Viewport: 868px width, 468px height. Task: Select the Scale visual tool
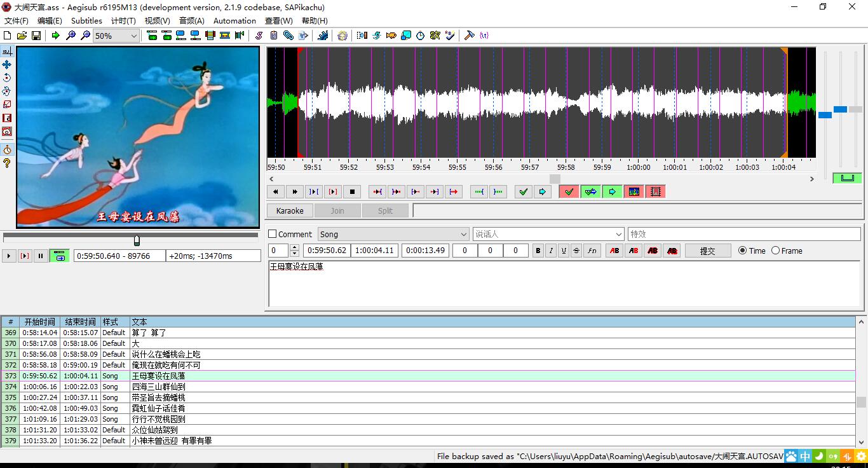click(x=7, y=104)
